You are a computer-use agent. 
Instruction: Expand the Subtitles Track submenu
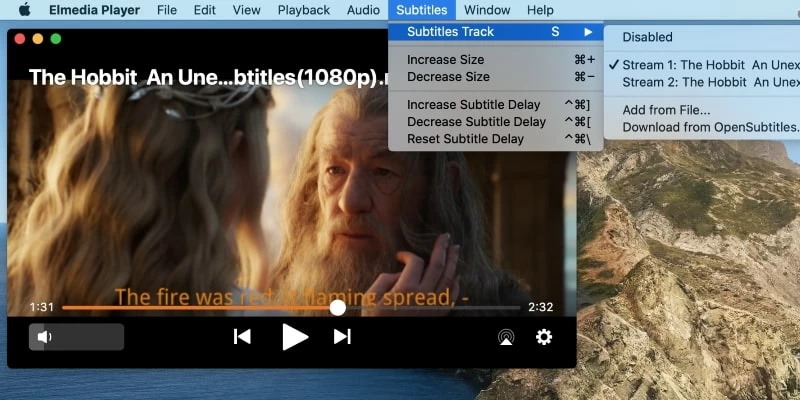pyautogui.click(x=495, y=32)
